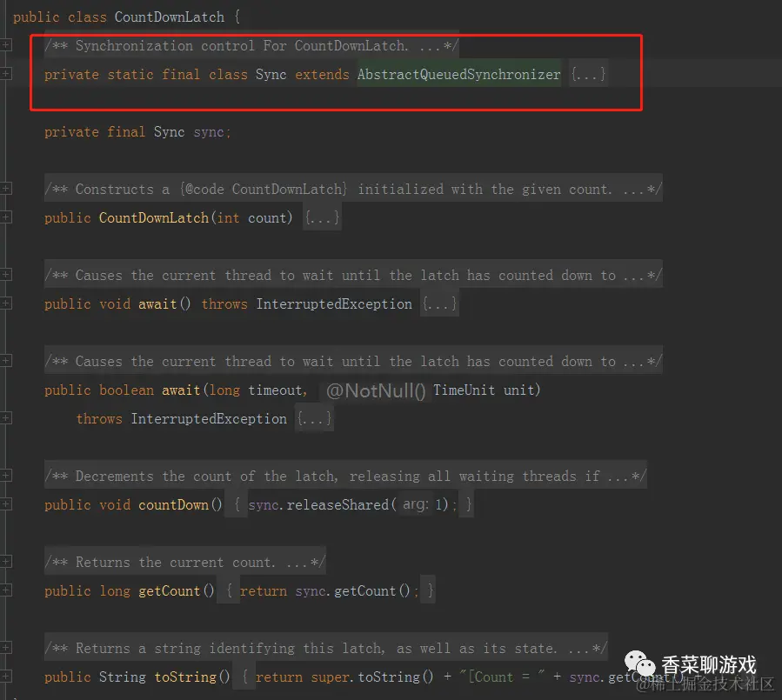Click 'await' in public boolean await method
782x700 pixels.
181,390
